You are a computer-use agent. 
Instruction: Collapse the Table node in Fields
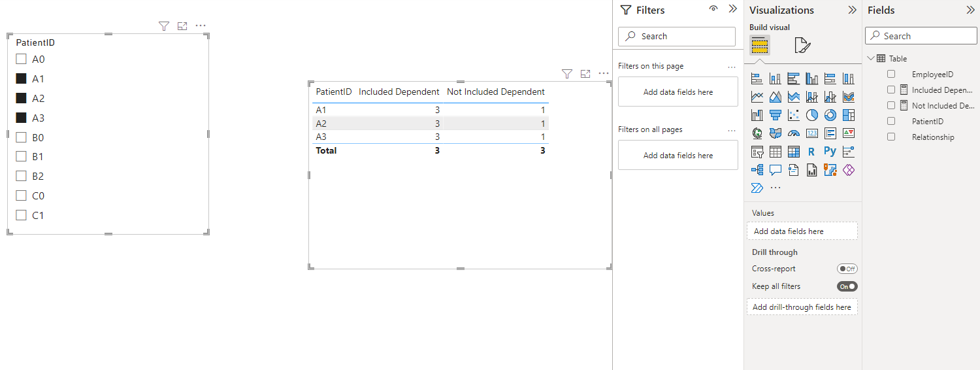tap(871, 58)
